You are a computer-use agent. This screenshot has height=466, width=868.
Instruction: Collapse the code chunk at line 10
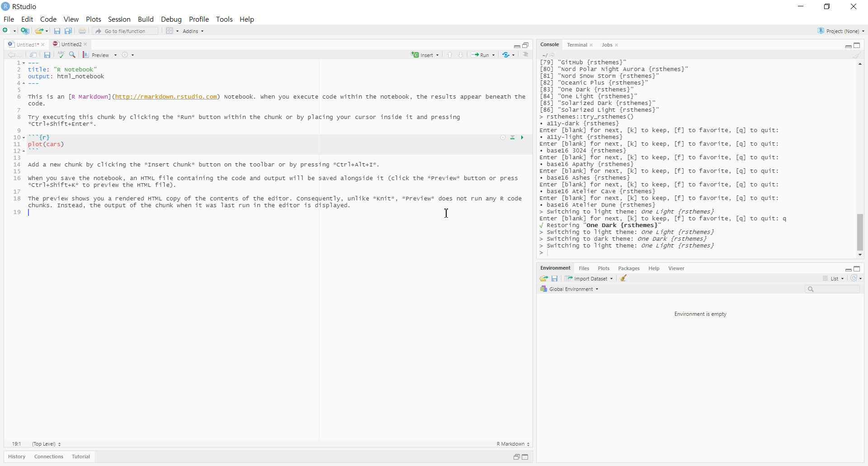24,138
